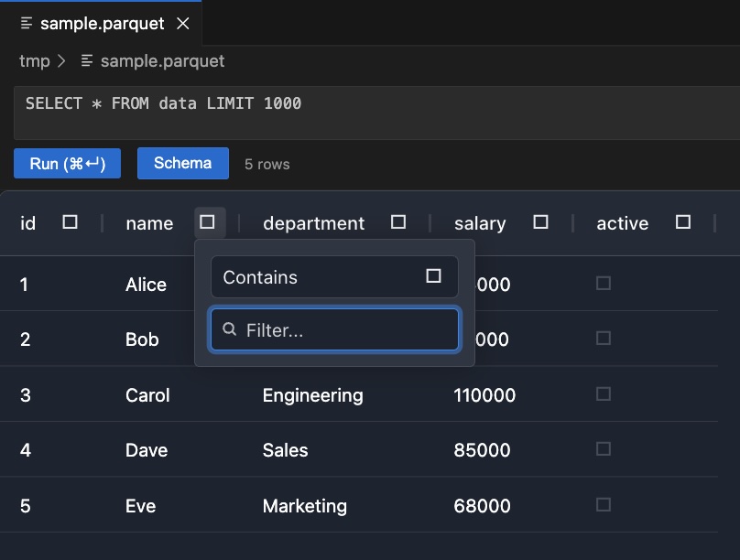The image size is (740, 560).
Task: Focus the SQL query editor
Action: tap(376, 113)
